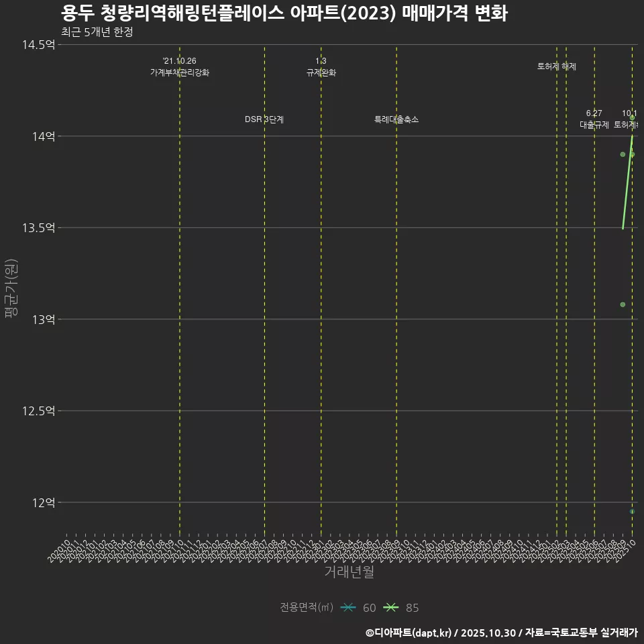The height and width of the screenshot is (644, 644).
Task: Click the lowest data point near 12억
Action: (631, 511)
